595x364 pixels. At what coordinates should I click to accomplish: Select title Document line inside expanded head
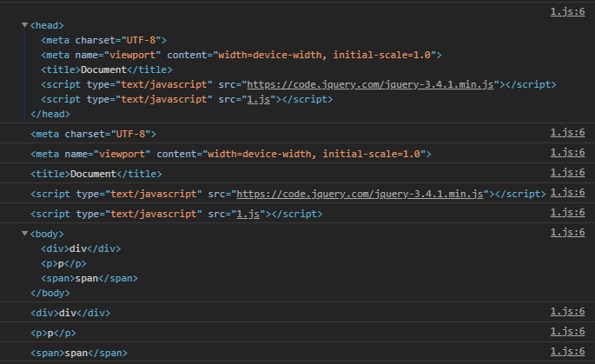point(107,69)
